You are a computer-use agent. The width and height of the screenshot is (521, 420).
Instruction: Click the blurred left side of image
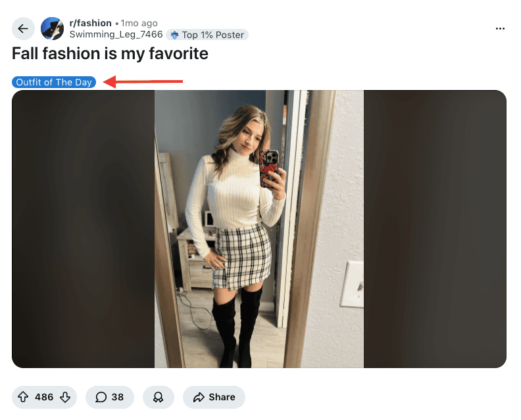tap(83, 229)
